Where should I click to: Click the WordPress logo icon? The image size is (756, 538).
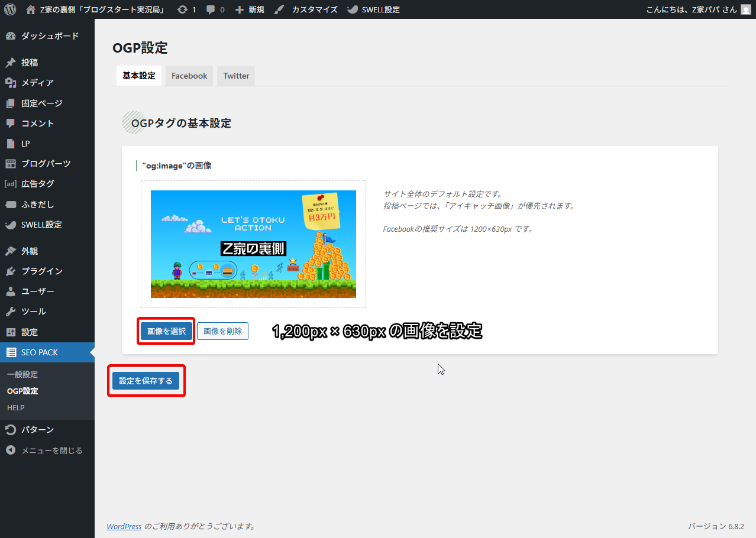pyautogui.click(x=10, y=9)
